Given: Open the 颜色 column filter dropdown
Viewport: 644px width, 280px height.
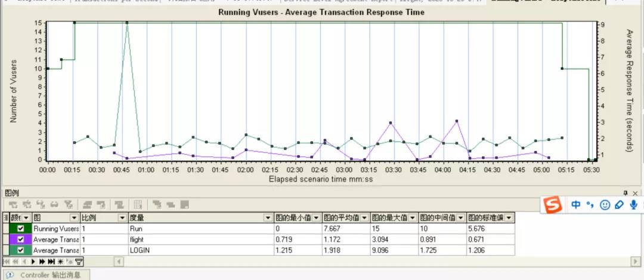Looking at the screenshot, I should (26, 217).
